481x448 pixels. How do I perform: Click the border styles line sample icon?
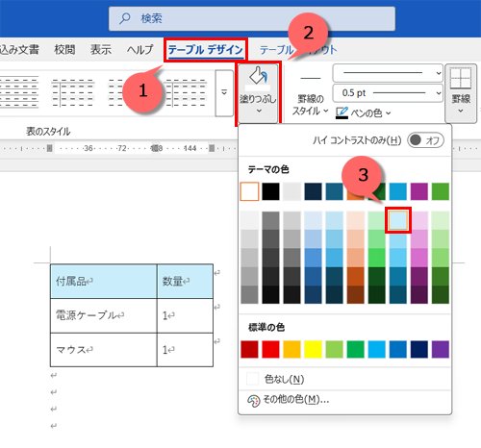coord(311,78)
